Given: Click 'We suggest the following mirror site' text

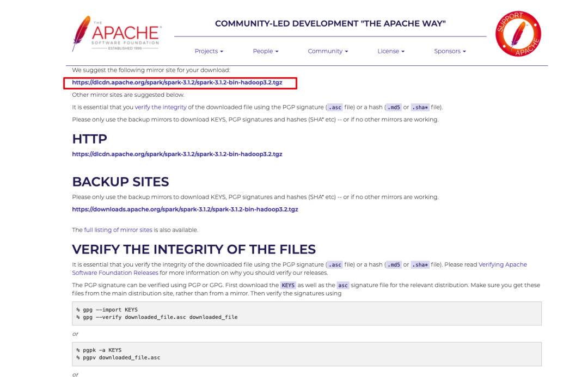Looking at the screenshot, I should 151,70.
